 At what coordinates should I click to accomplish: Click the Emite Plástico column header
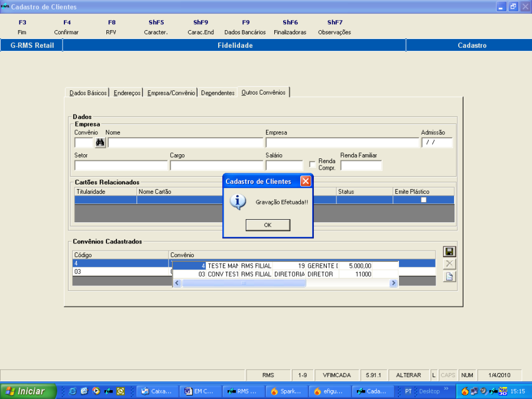[x=423, y=192]
